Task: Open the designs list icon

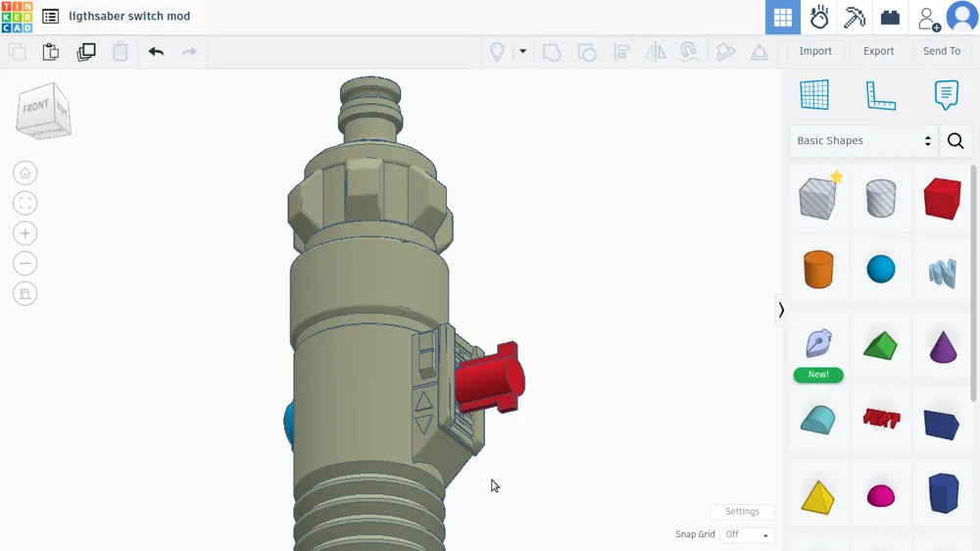Action: 51,17
